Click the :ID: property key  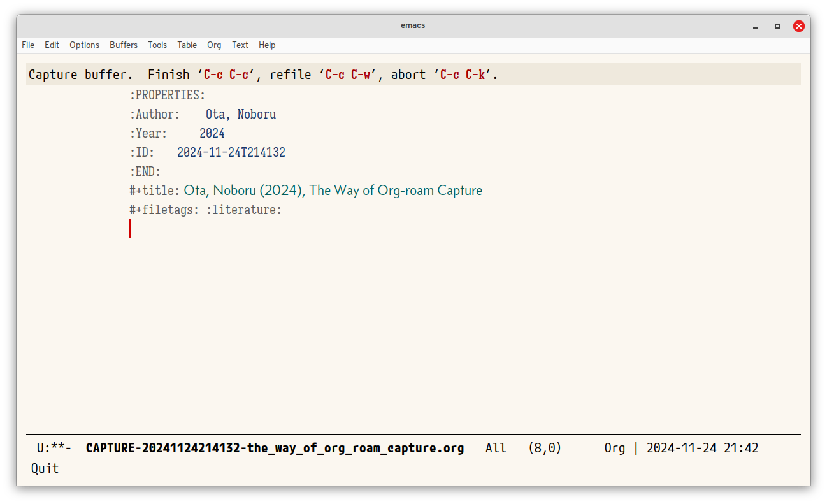[x=142, y=153]
